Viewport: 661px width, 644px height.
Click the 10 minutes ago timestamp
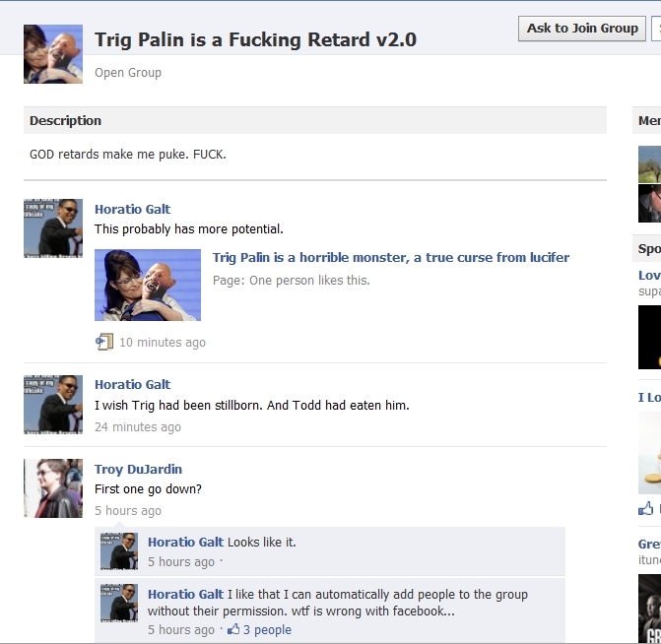[163, 343]
